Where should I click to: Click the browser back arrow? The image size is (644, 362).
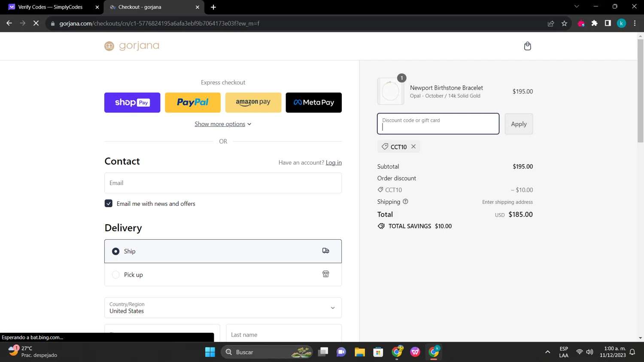(9, 23)
